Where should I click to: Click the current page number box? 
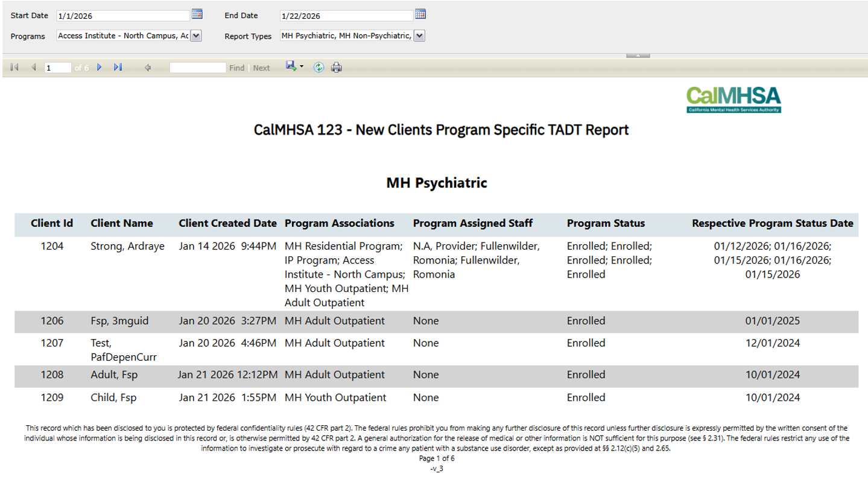pyautogui.click(x=58, y=68)
